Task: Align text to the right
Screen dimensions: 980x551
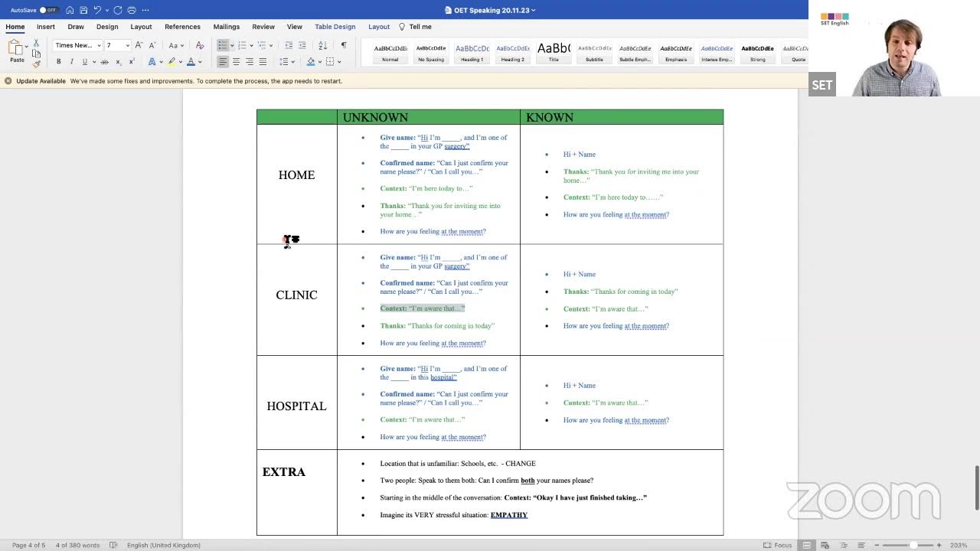Action: pyautogui.click(x=250, y=62)
